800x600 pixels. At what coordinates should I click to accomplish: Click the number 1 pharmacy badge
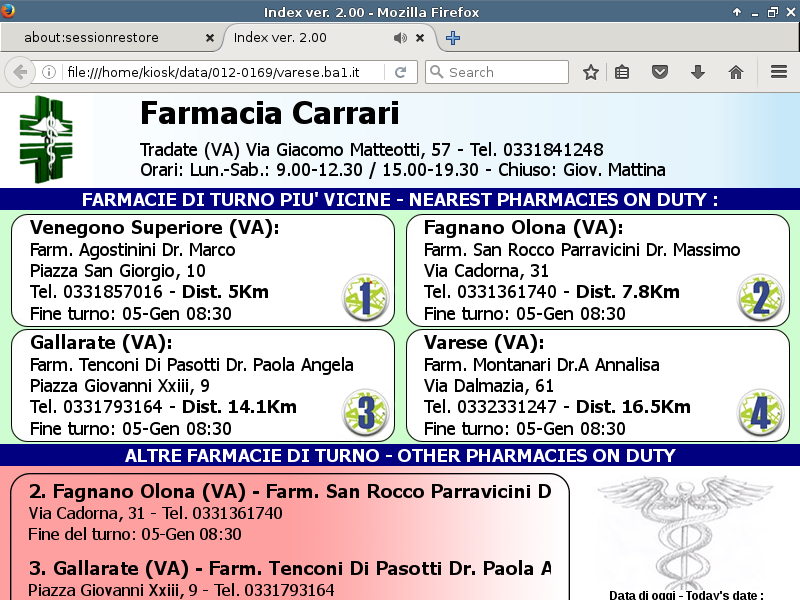point(364,297)
